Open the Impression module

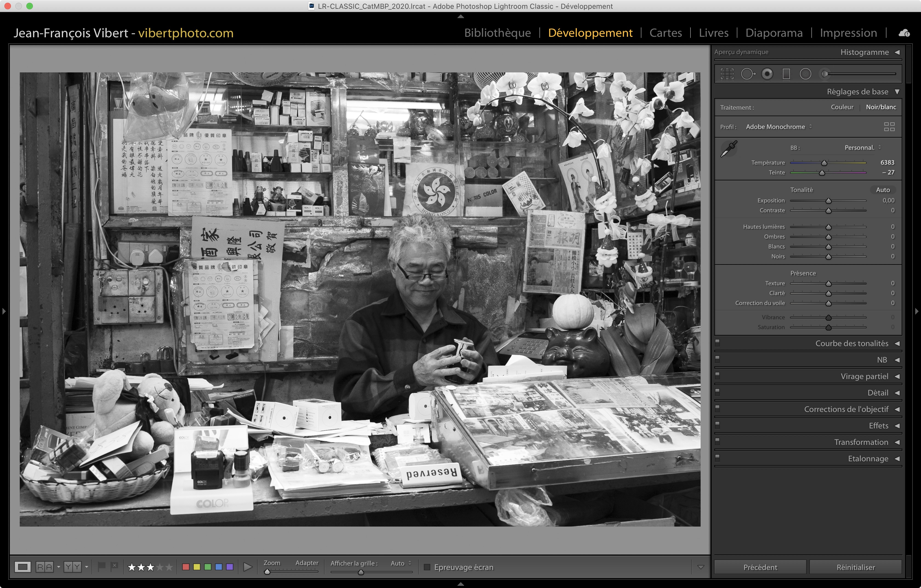848,33
